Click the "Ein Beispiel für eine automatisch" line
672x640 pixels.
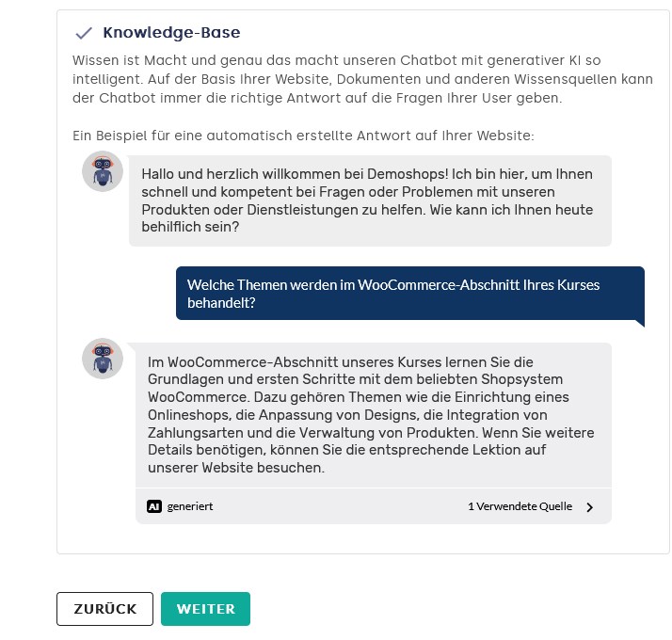tap(303, 136)
